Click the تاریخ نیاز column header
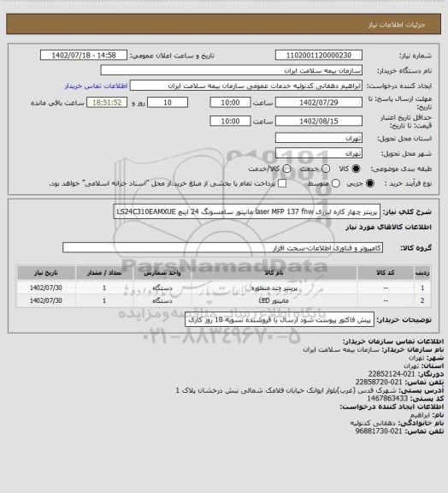The height and width of the screenshot is (493, 448). point(46,272)
